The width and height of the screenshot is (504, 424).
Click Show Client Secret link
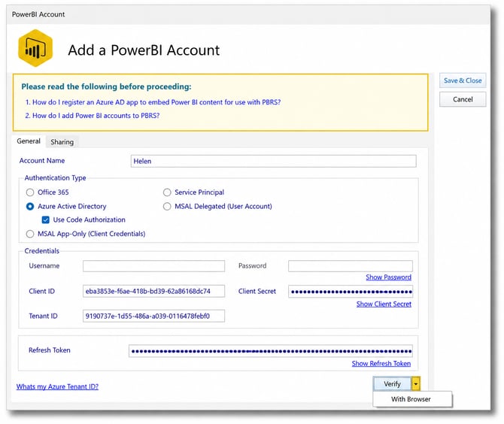384,304
